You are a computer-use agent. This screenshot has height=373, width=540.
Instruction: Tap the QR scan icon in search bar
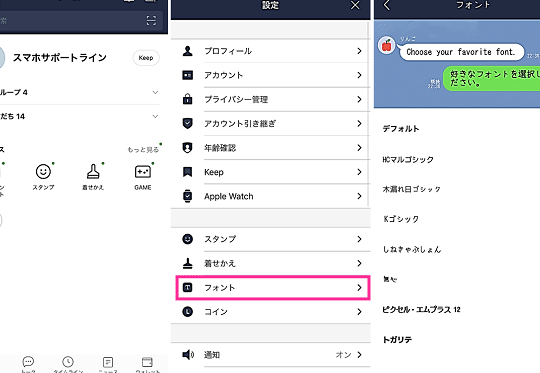tap(151, 21)
